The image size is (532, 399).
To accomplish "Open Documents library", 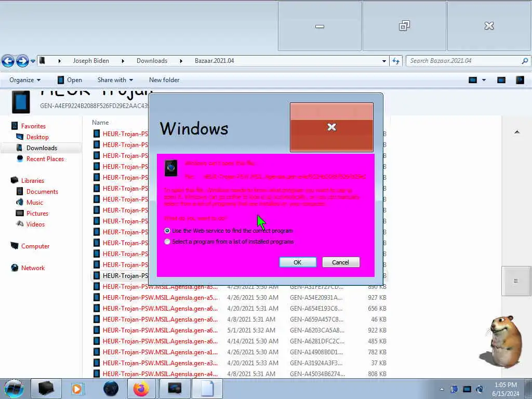I will (42, 191).
